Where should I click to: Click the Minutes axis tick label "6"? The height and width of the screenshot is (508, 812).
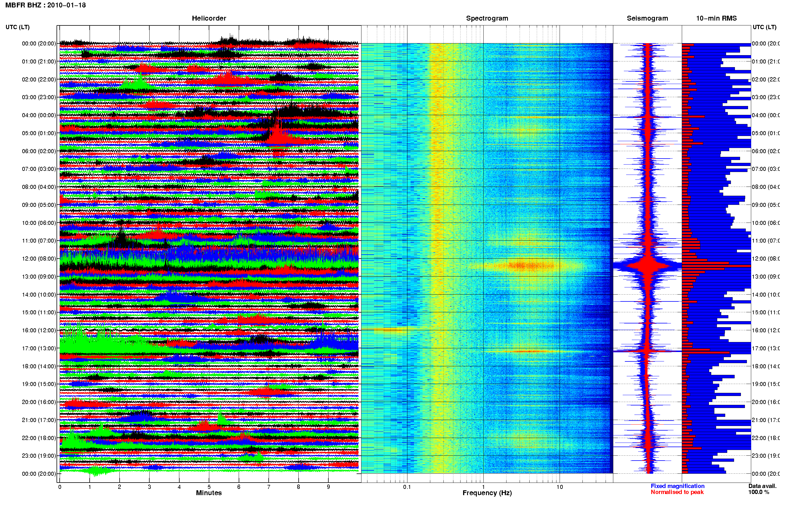click(x=239, y=487)
